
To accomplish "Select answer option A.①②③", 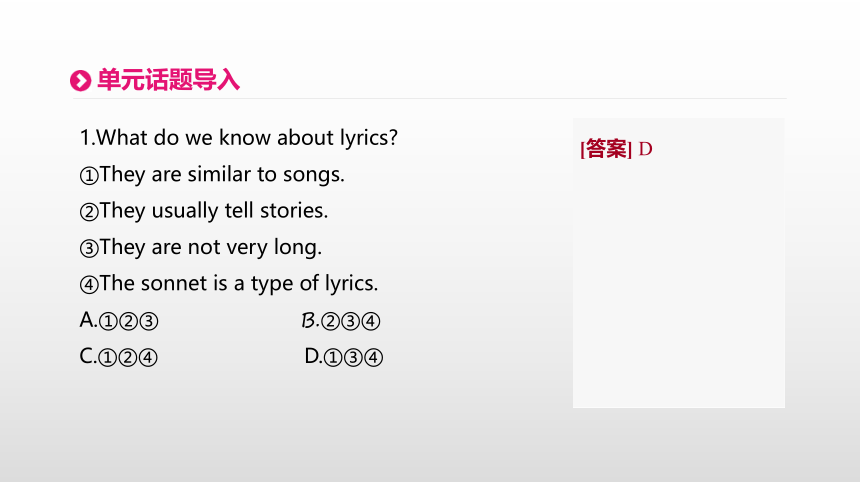I will 119,320.
